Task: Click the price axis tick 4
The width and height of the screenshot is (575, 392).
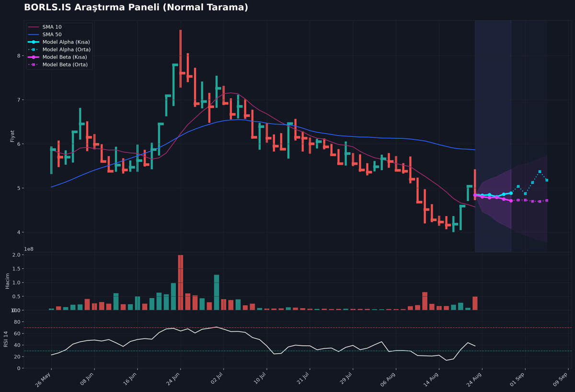Action: click(19, 232)
